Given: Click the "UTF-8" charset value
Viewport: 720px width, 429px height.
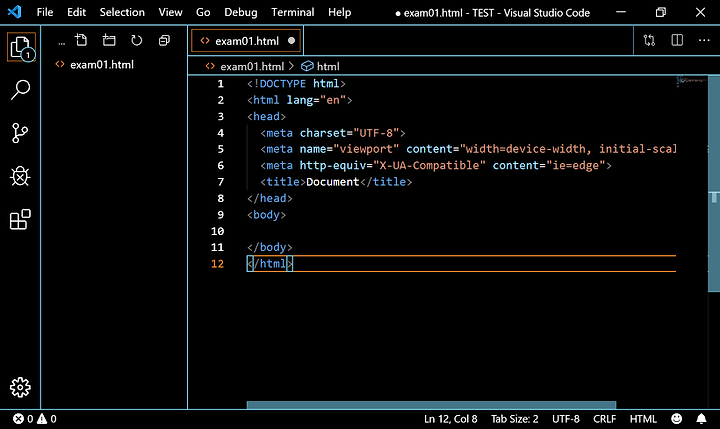Looking at the screenshot, I should point(376,133).
